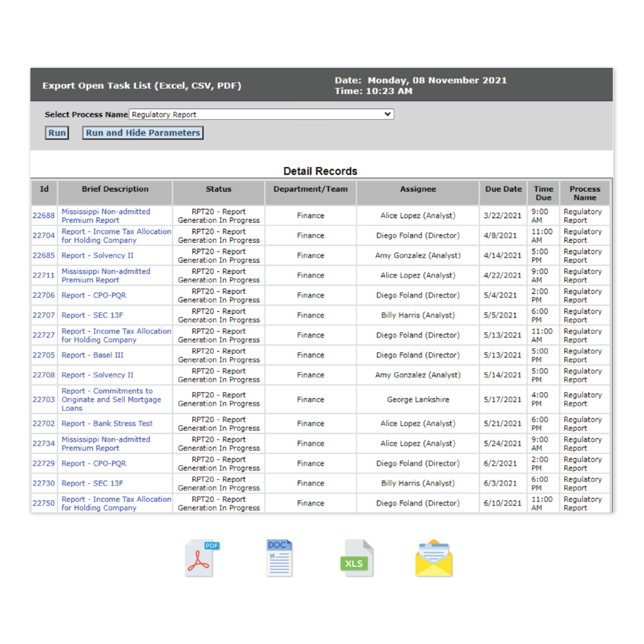The width and height of the screenshot is (644, 644).
Task: Open the Select Process Name dropdown
Action: coord(261,114)
